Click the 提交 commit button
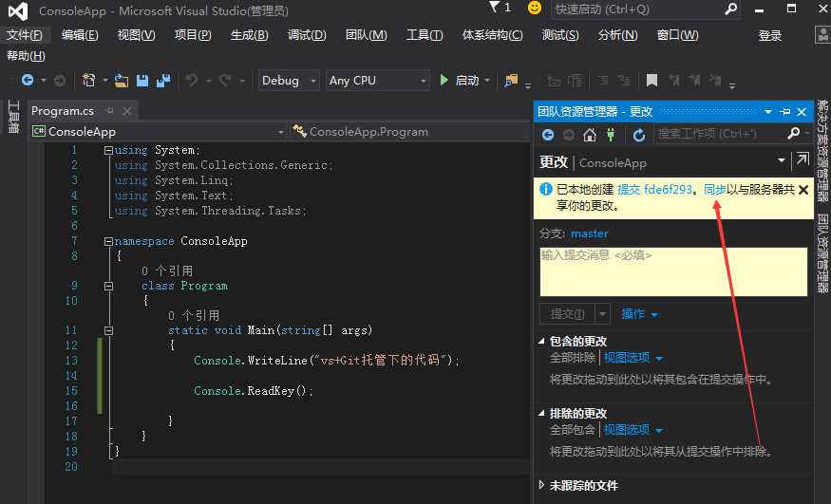 click(x=568, y=314)
